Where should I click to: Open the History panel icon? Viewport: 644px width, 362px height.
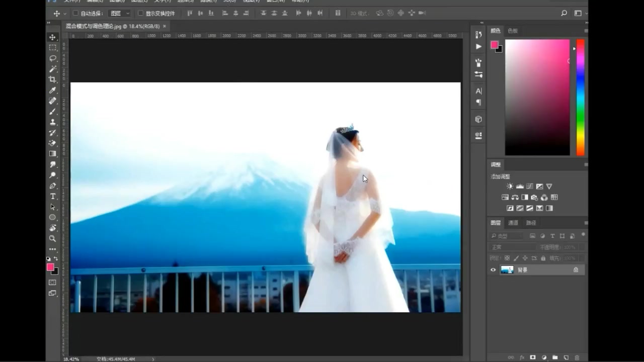(x=478, y=34)
